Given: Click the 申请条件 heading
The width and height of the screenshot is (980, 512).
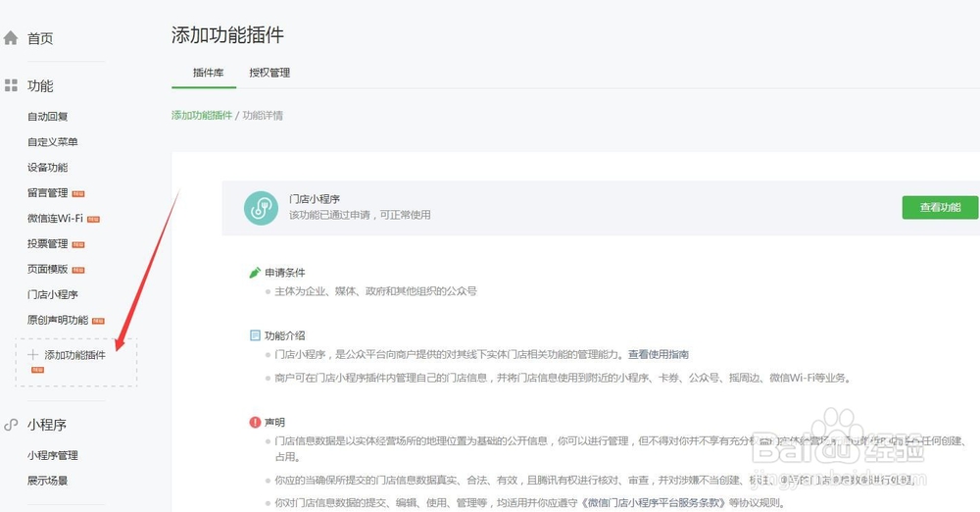Looking at the screenshot, I should coord(285,273).
